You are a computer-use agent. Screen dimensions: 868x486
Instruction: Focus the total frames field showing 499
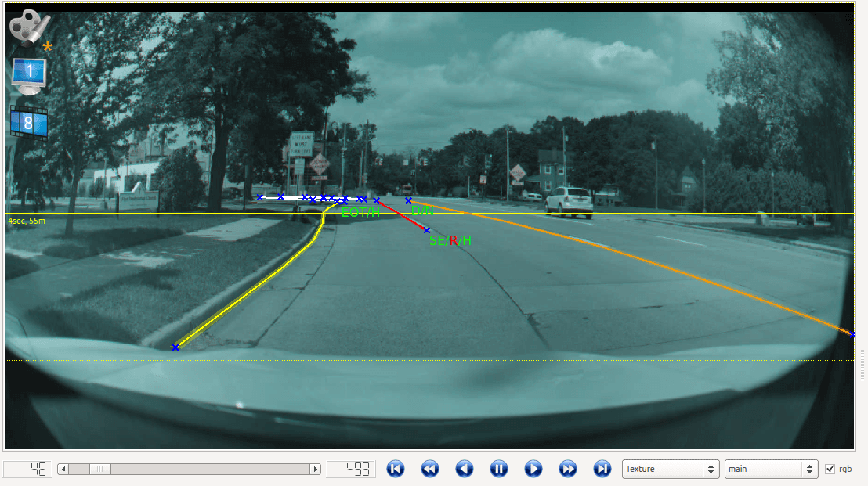(x=351, y=469)
